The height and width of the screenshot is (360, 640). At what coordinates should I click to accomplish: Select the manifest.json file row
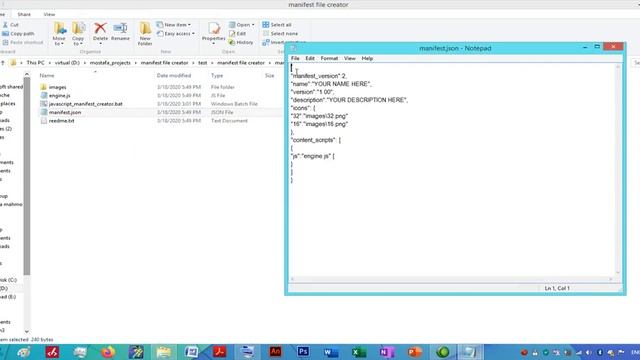pos(160,112)
